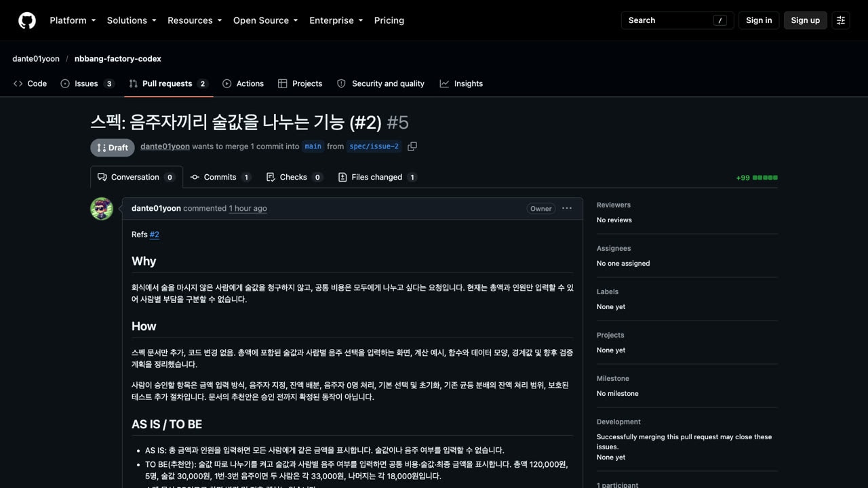Select the Pull requests tab

168,83
